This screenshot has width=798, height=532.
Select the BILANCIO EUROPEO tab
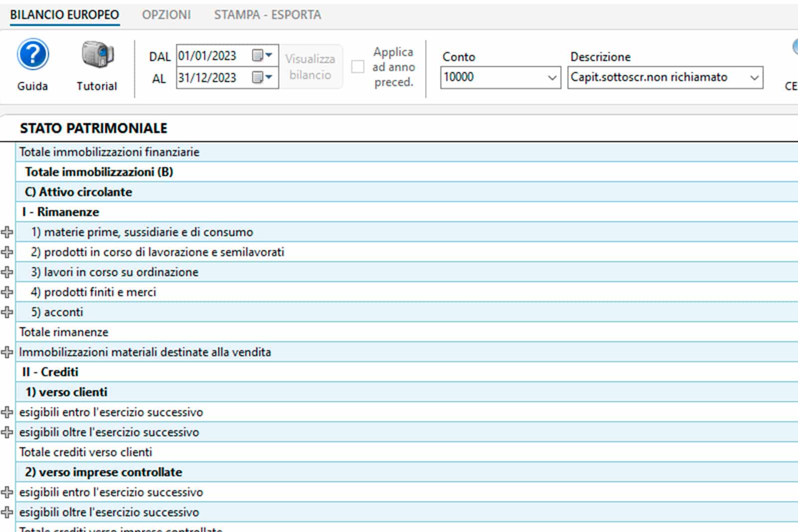click(x=64, y=15)
